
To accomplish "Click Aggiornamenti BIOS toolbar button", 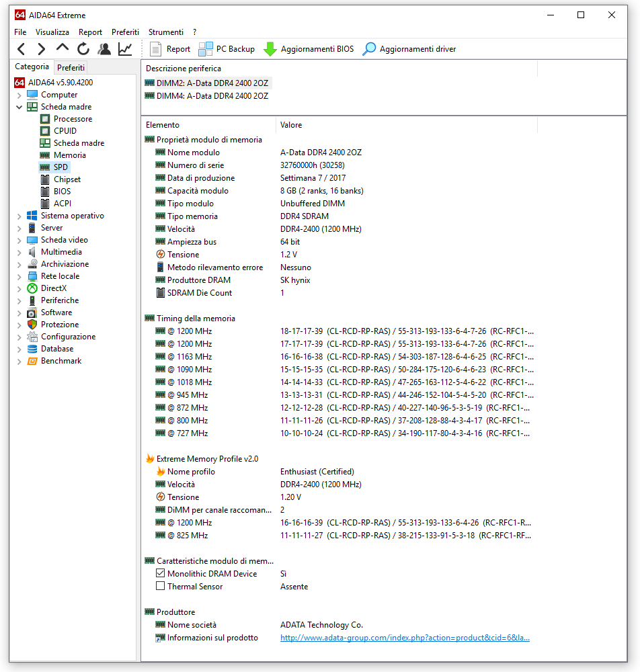I will click(309, 49).
